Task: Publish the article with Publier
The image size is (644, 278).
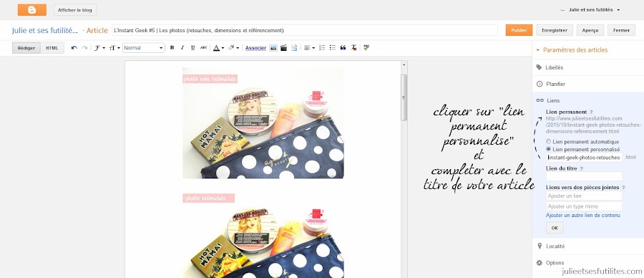Action: click(x=519, y=30)
